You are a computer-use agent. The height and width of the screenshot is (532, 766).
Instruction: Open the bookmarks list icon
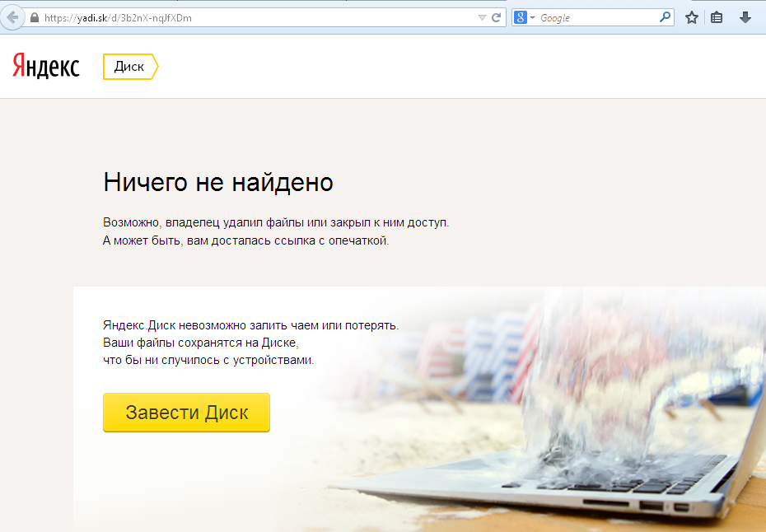point(717,17)
